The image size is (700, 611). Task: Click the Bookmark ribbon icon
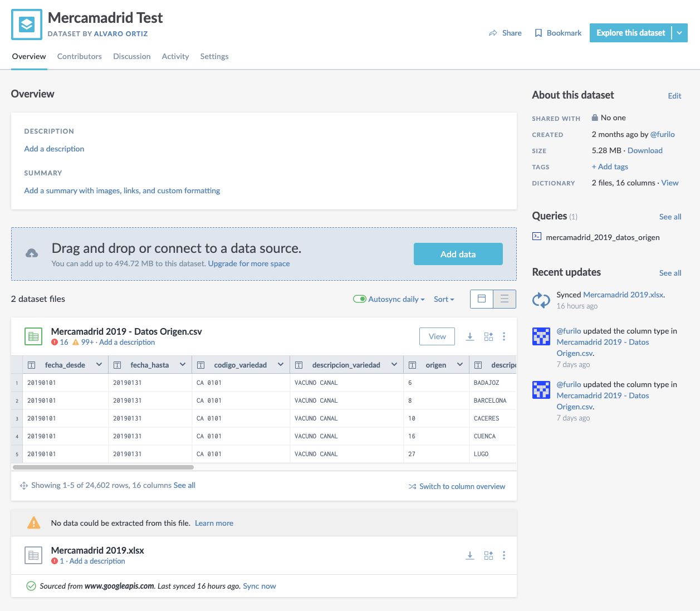coord(539,33)
